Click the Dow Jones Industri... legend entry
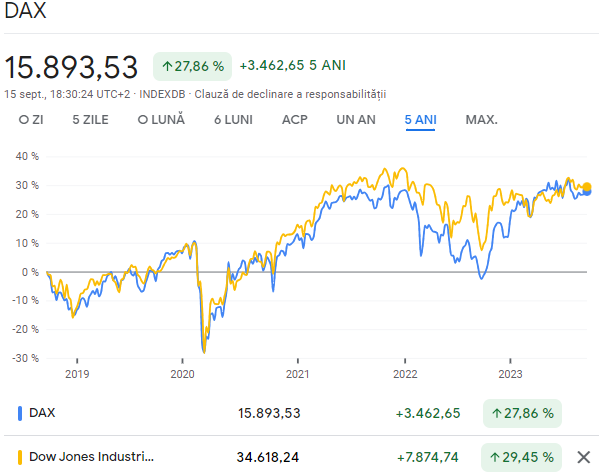This screenshot has width=599, height=474. (x=91, y=457)
